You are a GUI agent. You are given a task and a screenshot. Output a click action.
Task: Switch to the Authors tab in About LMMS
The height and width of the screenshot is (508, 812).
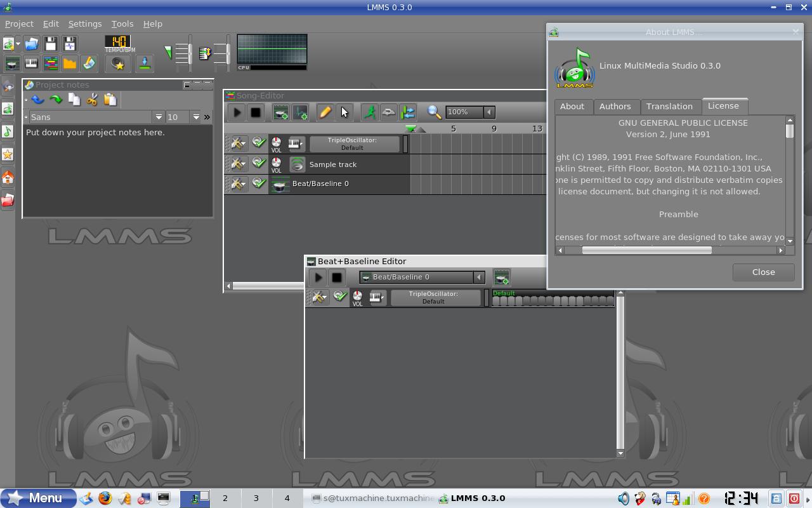615,107
